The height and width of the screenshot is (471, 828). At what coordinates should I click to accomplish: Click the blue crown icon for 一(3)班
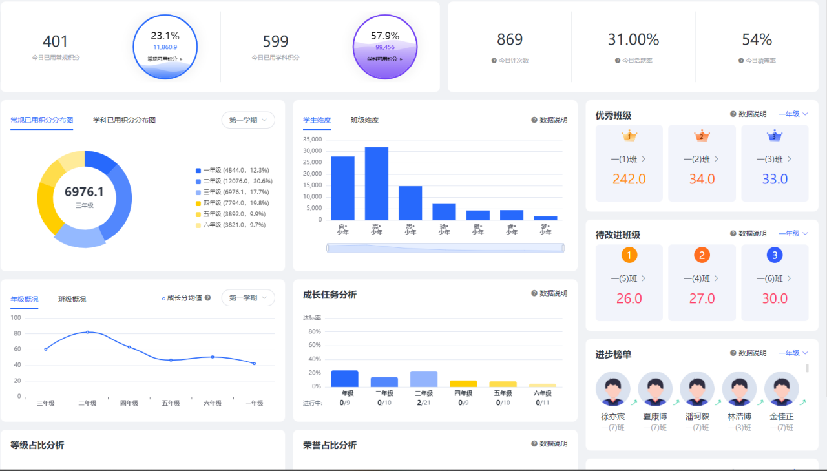click(x=774, y=136)
